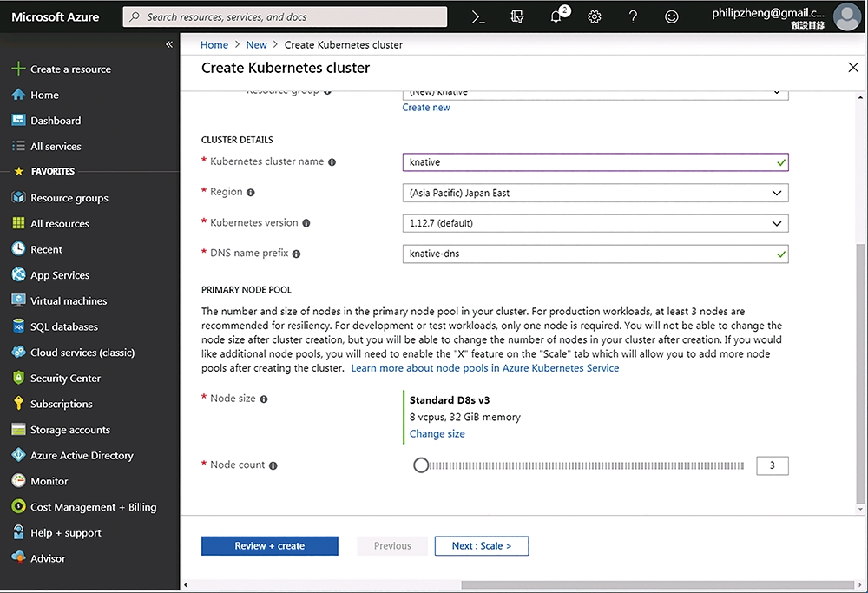Image resolution: width=868 pixels, height=593 pixels.
Task: Click the App Services globe icon
Action: (18, 274)
